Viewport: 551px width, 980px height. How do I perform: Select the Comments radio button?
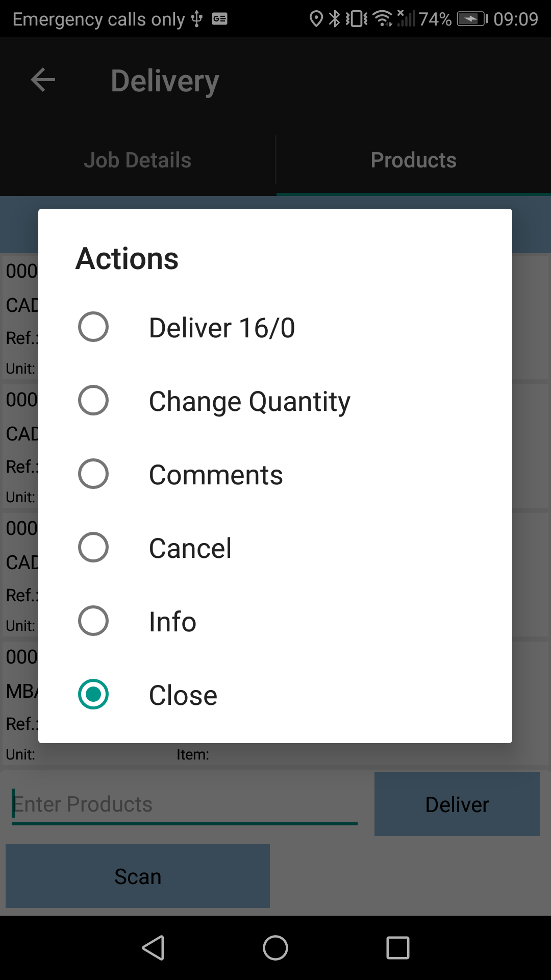tap(275, 474)
